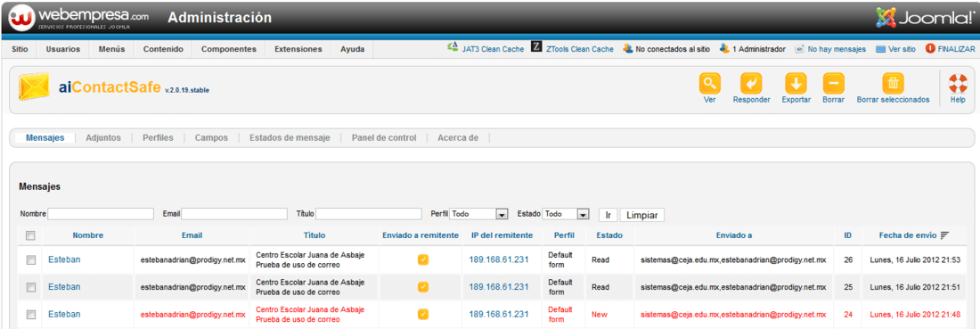The image size is (980, 329).
Task: Click date Lunes, 16 Julio 2012 21:53
Action: (x=915, y=259)
